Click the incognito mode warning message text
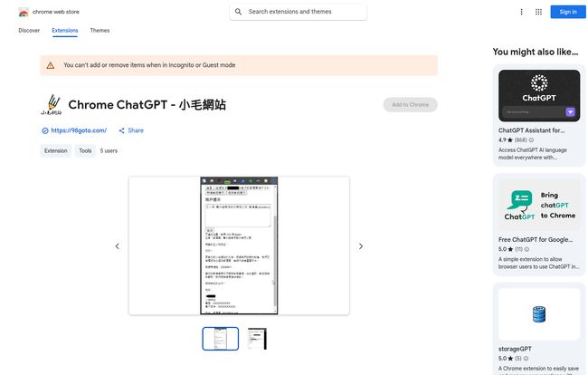The image size is (588, 375). pos(149,65)
